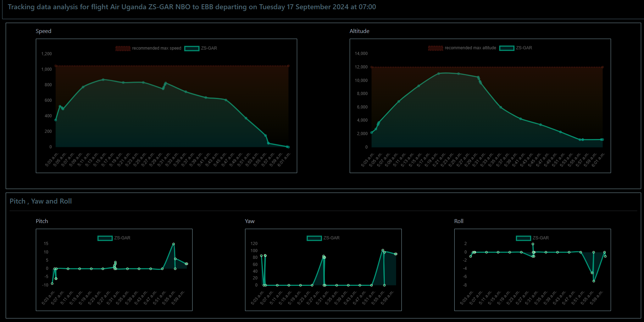Toggle ZS-GAR legend in the Yaw chart
The image size is (644, 322).
pyautogui.click(x=314, y=238)
